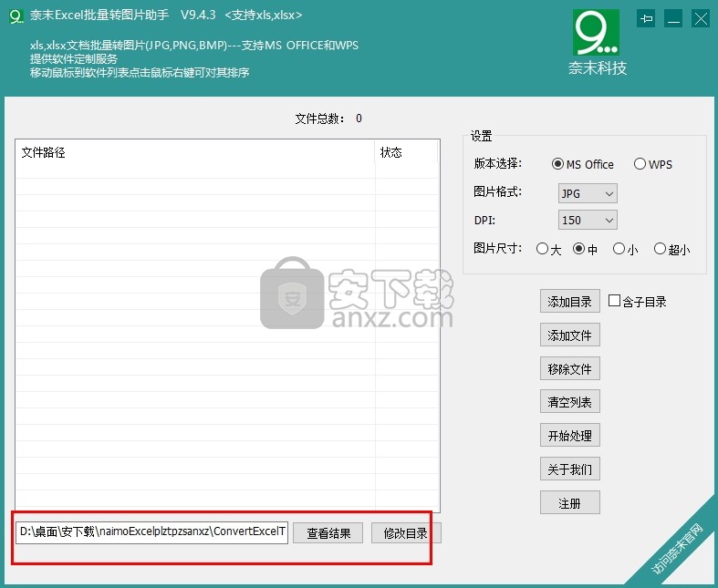Open 关于我们 about us dialog
This screenshot has height=588, width=718.
(x=569, y=469)
